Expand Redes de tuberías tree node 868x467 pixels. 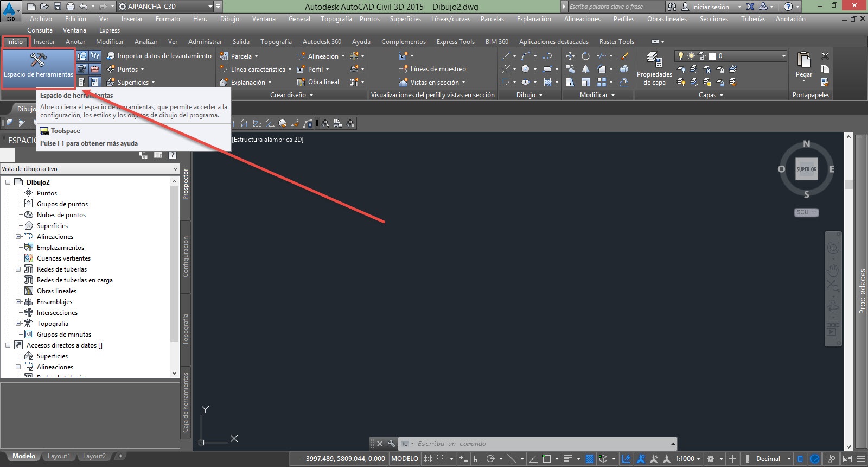[x=18, y=269]
